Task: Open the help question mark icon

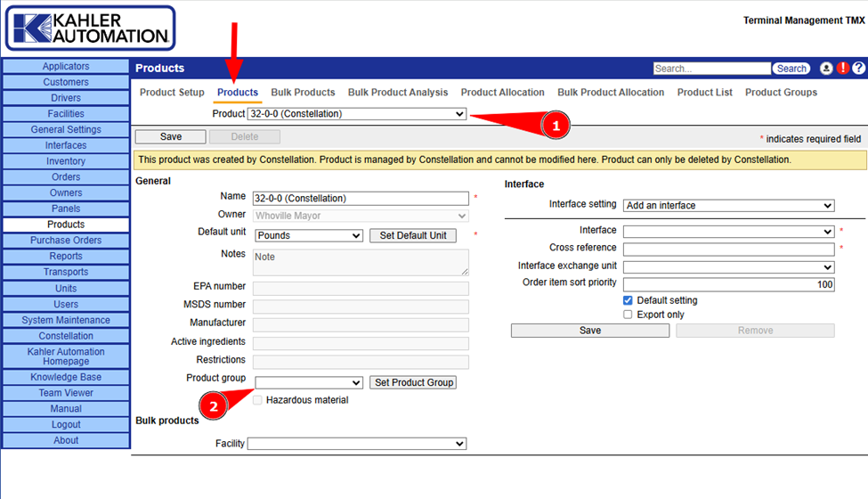Action: (x=858, y=69)
